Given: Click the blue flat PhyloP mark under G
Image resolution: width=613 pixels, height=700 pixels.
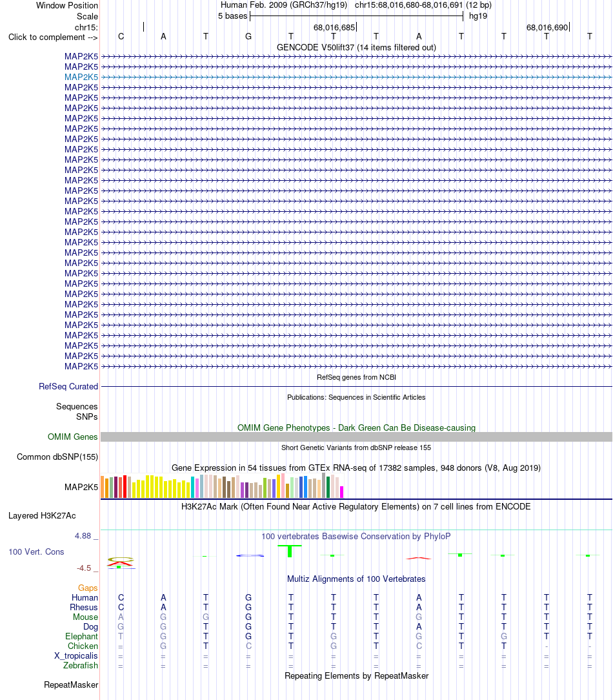Looking at the screenshot, I should (x=250, y=556).
